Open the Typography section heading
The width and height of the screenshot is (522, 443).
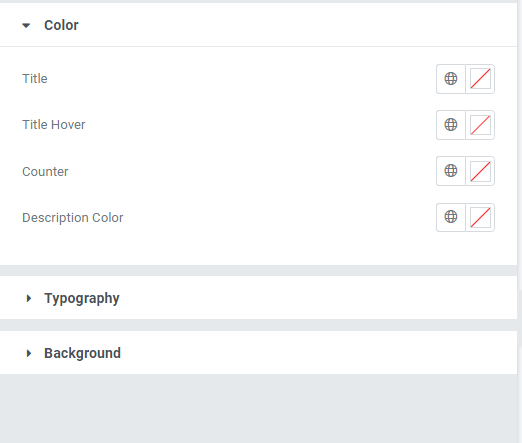pos(82,298)
